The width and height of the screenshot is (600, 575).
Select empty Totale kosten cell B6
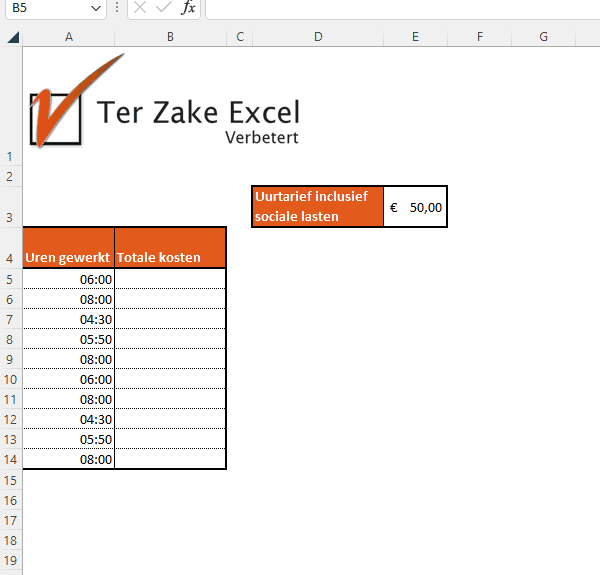coord(170,299)
